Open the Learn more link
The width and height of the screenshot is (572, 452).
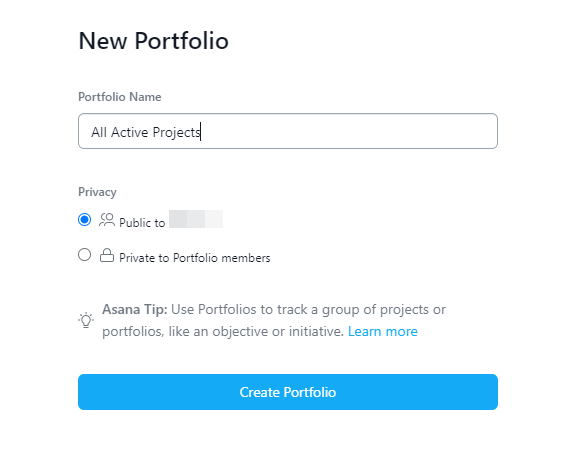coord(383,332)
